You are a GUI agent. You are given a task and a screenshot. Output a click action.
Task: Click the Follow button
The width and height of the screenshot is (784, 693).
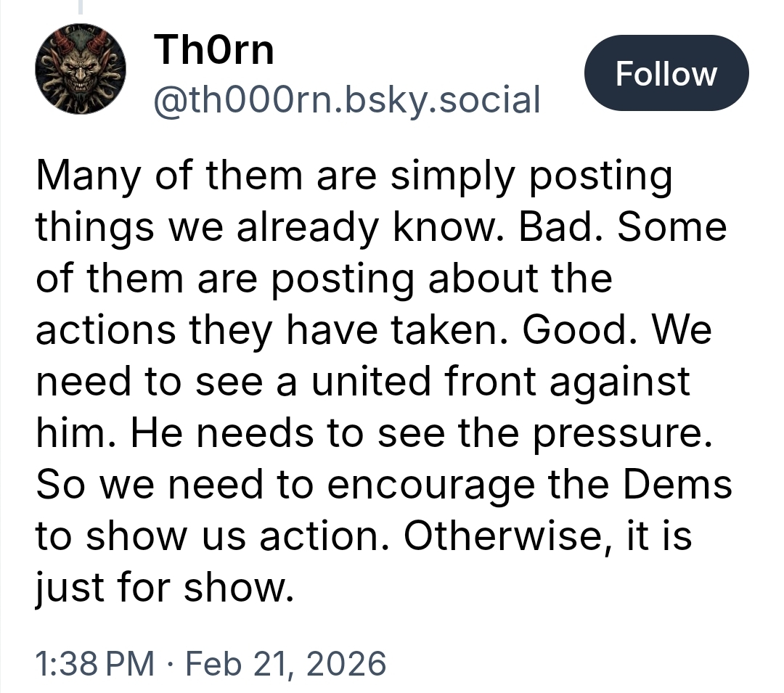coord(666,73)
